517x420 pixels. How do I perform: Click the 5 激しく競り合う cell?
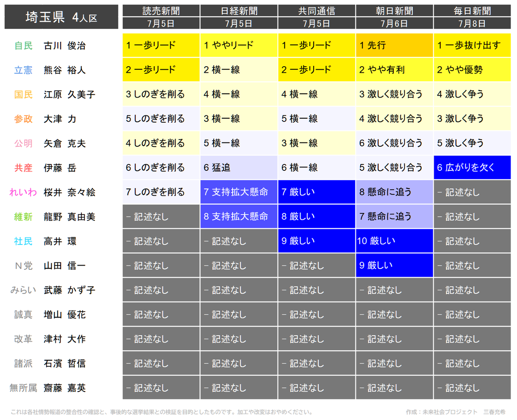click(395, 167)
